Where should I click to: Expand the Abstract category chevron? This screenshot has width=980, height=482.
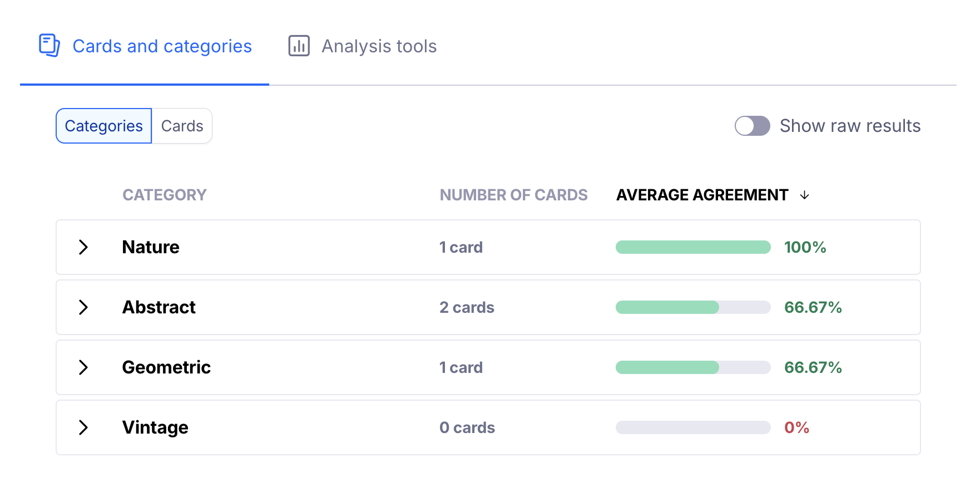(x=83, y=307)
